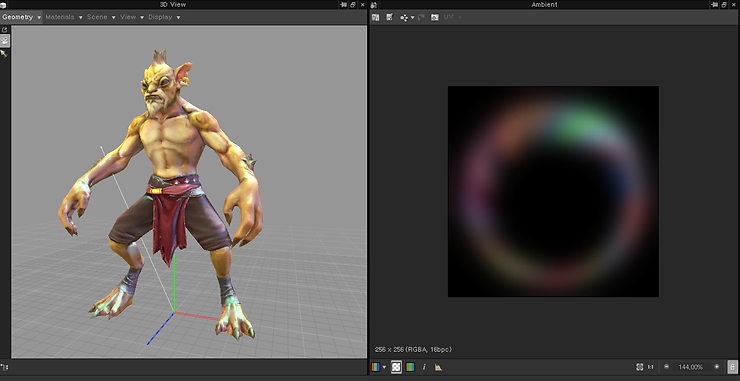Click the bottom-left status icon under 3D View
The width and height of the screenshot is (740, 381).
point(4,367)
